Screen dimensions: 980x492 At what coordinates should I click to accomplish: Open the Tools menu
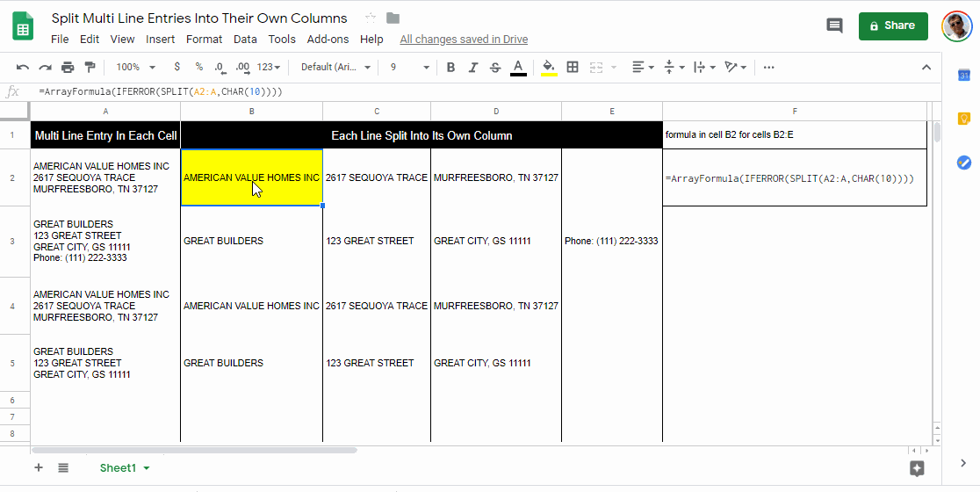click(282, 39)
